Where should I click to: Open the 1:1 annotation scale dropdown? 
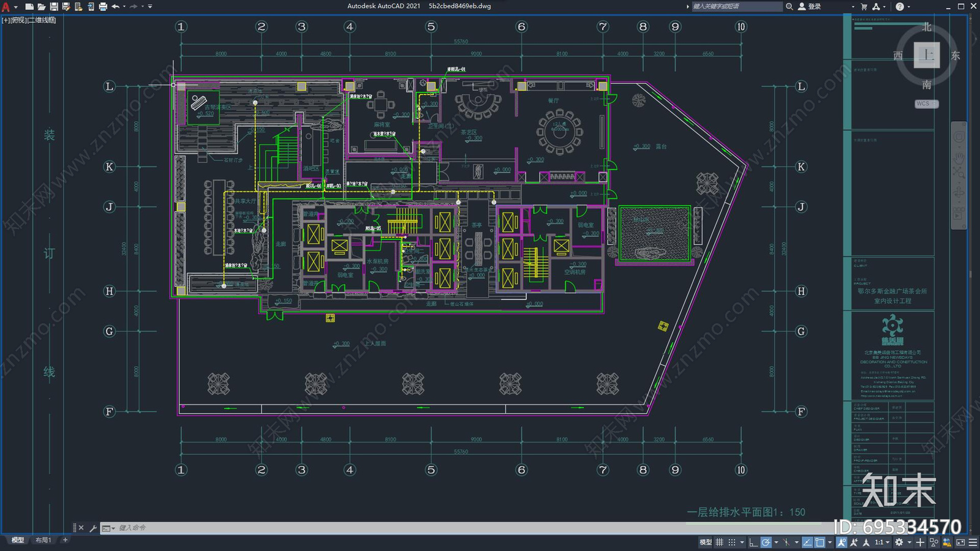click(882, 542)
